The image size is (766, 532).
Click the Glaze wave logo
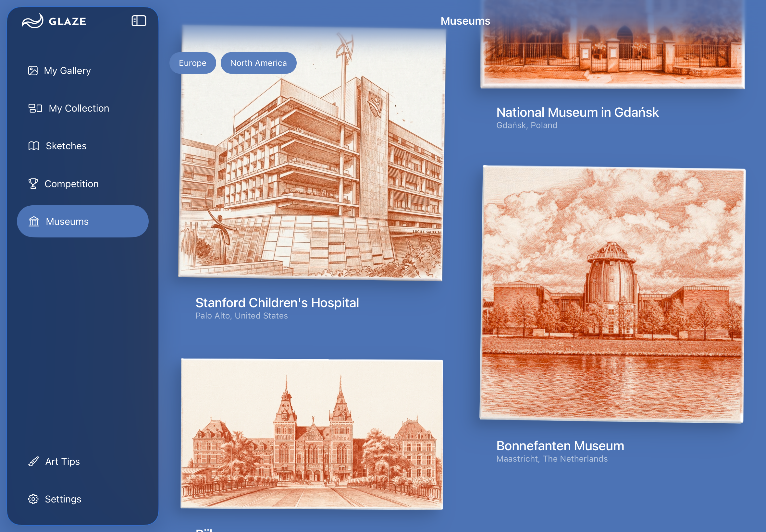tap(33, 21)
